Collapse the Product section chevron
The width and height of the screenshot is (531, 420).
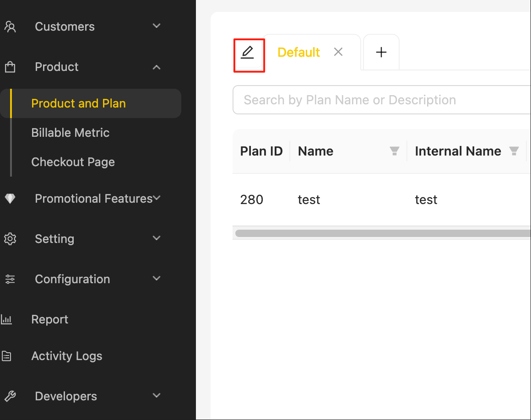pos(156,67)
